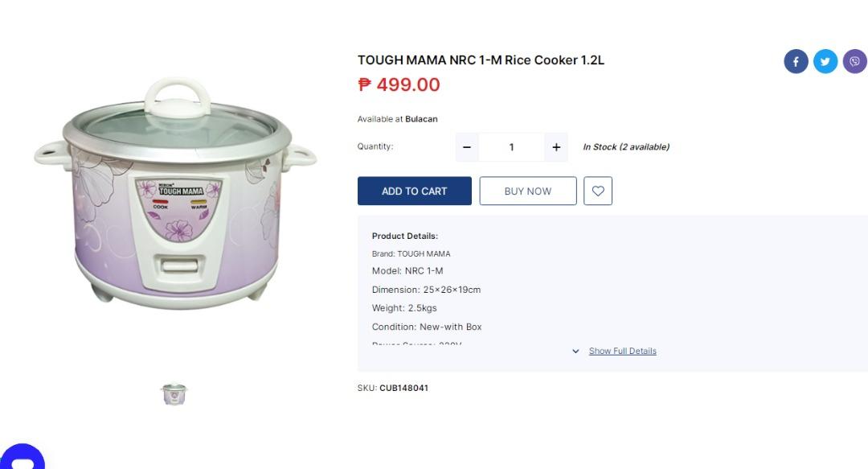Click the large rice cooker product image

[174, 193]
